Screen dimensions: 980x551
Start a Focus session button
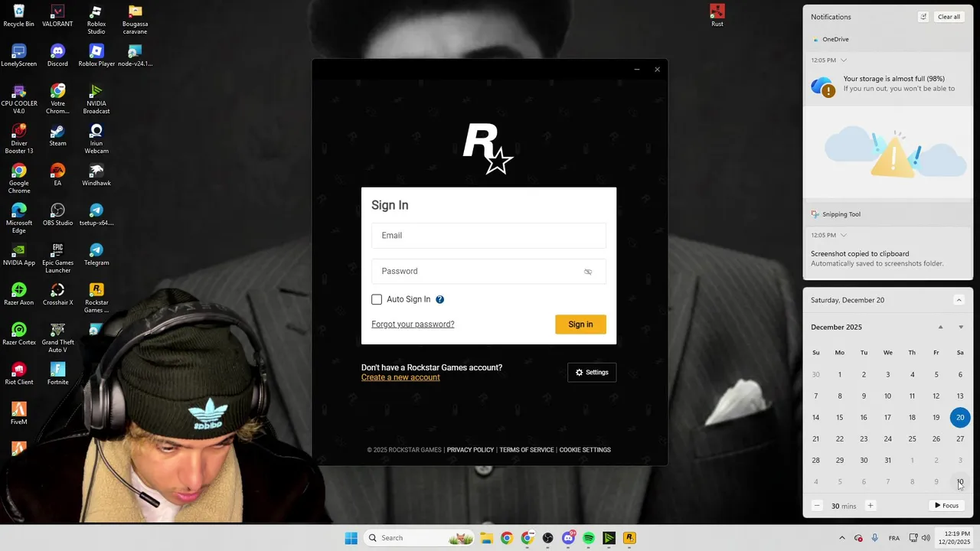[x=946, y=506]
